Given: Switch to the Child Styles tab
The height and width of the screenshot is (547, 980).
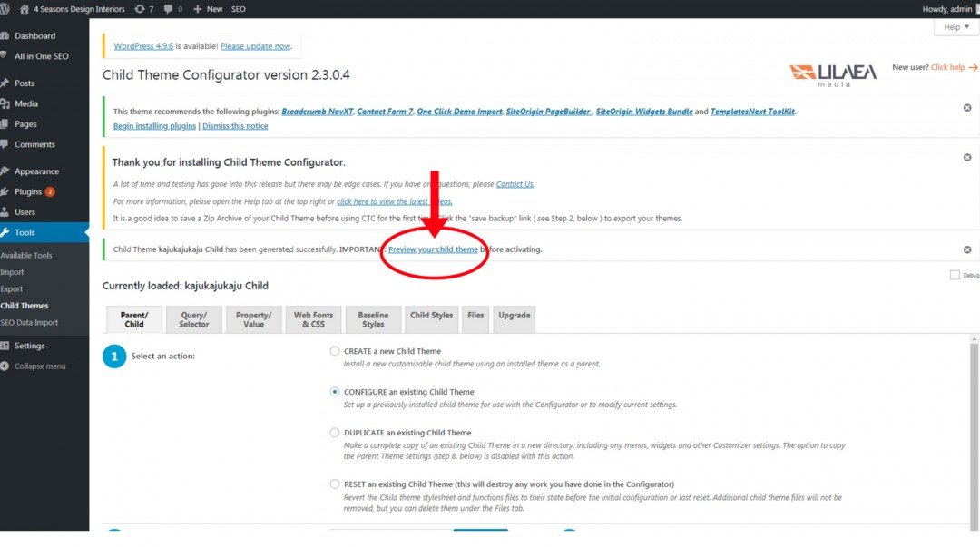Looking at the screenshot, I should click(x=431, y=319).
